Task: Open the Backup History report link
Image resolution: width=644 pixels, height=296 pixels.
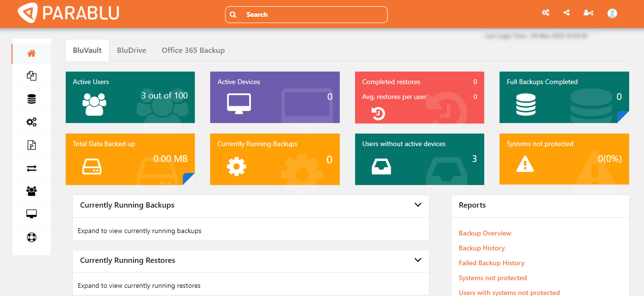Action: click(482, 248)
